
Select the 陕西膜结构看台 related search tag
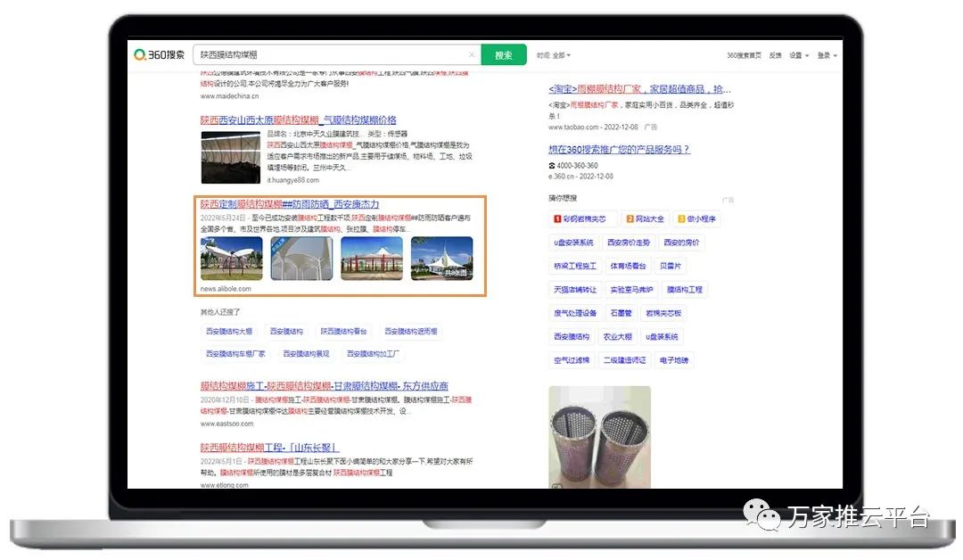(343, 331)
